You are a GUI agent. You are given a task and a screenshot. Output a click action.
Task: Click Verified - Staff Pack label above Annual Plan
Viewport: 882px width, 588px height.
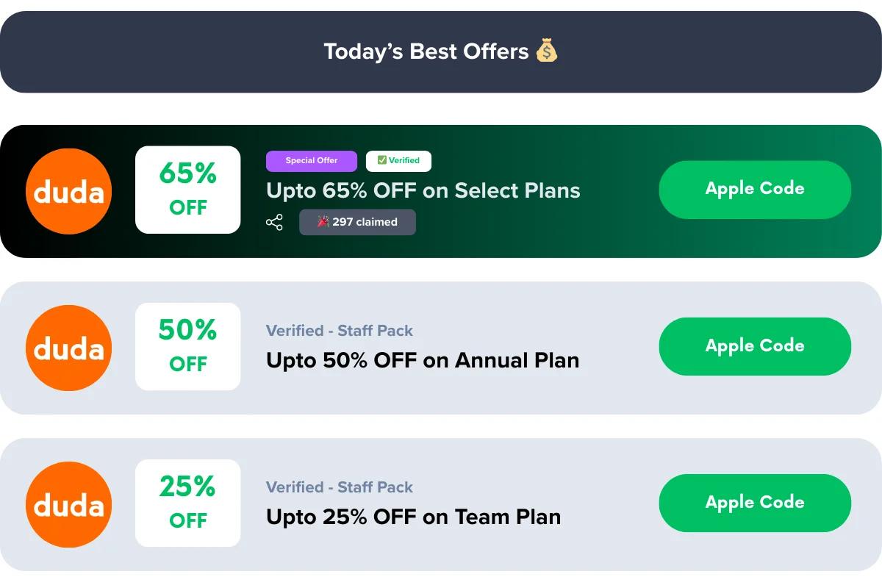coord(340,331)
